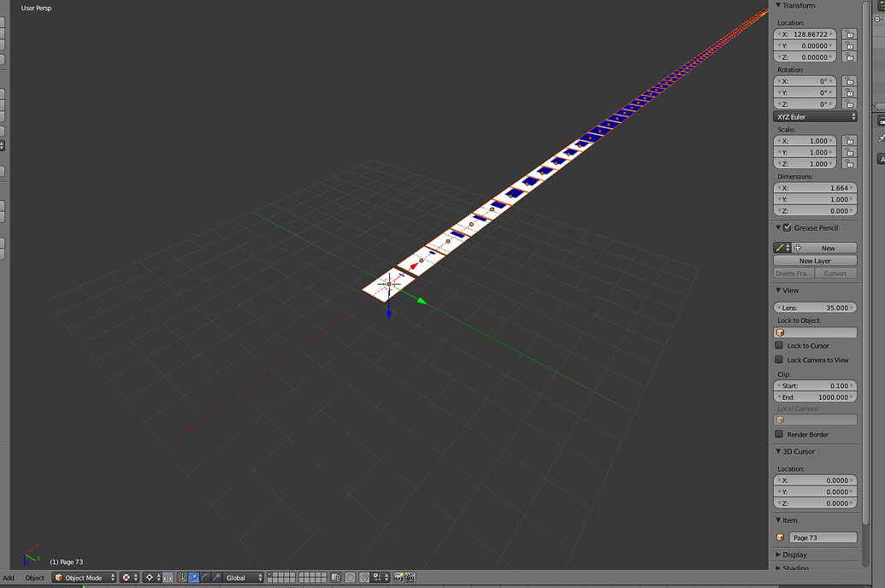
Task: Lock Rotation Y value
Action: coord(849,92)
